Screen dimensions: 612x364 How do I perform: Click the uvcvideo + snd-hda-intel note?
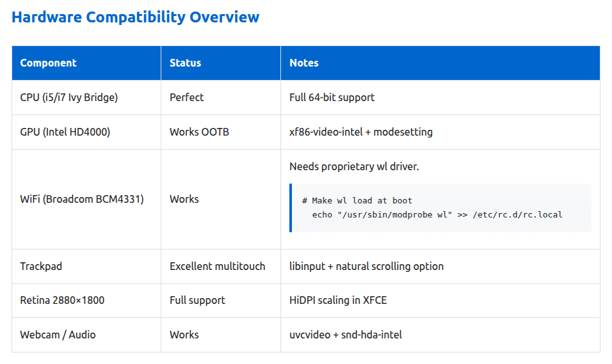346,335
